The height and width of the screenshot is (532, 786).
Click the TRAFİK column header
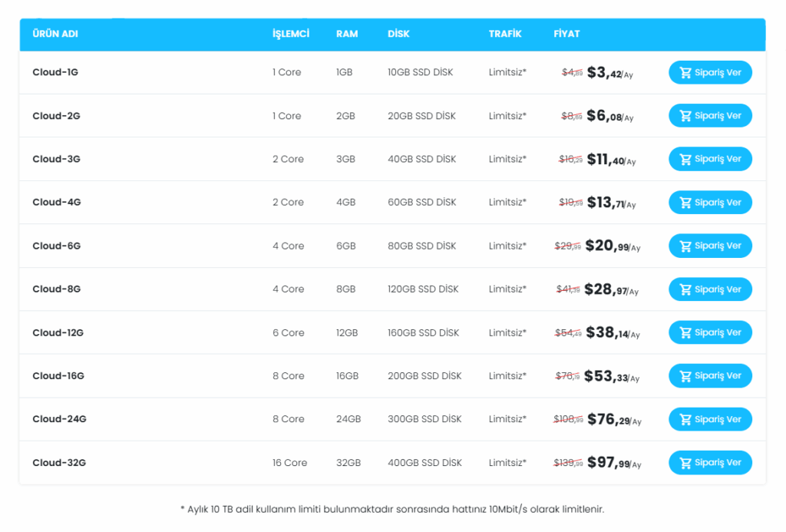(505, 34)
